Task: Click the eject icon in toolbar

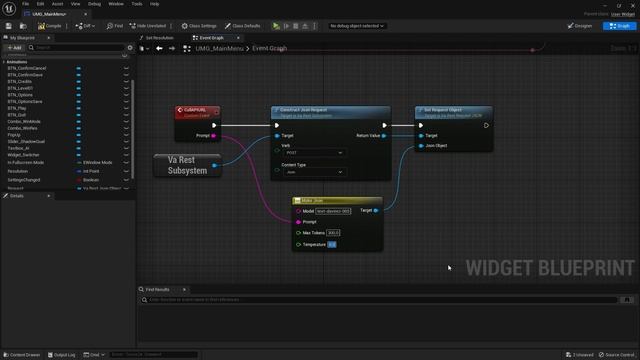Action: point(305,26)
